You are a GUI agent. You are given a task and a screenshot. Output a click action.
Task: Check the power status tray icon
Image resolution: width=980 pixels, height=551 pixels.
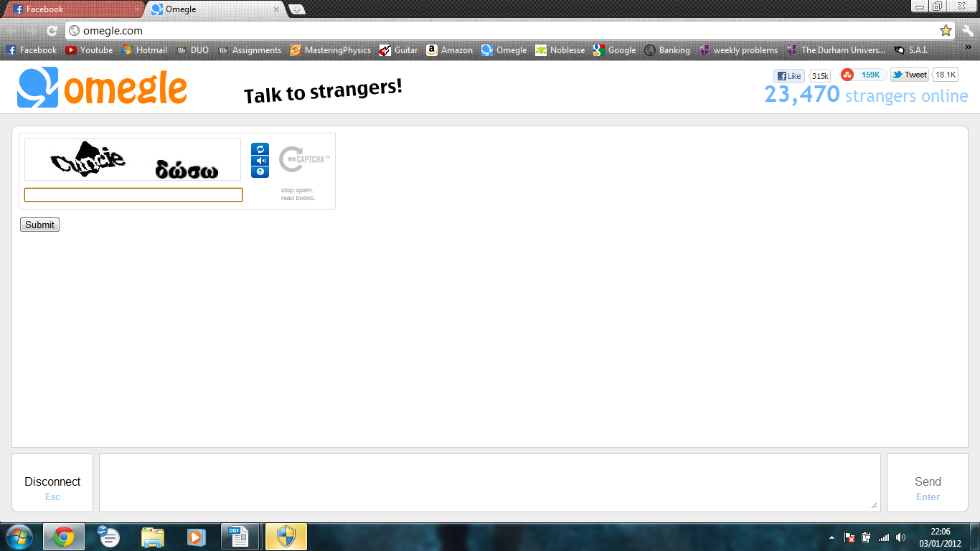[866, 537]
